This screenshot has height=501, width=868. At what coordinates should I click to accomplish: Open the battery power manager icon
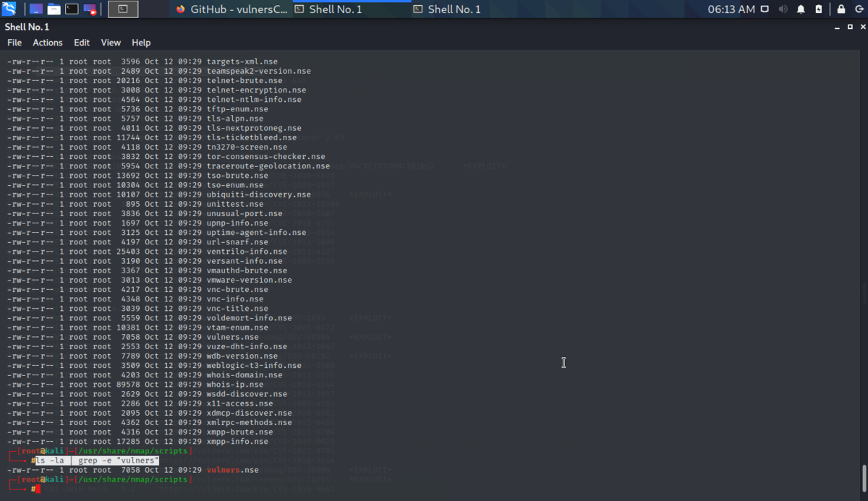pos(818,9)
